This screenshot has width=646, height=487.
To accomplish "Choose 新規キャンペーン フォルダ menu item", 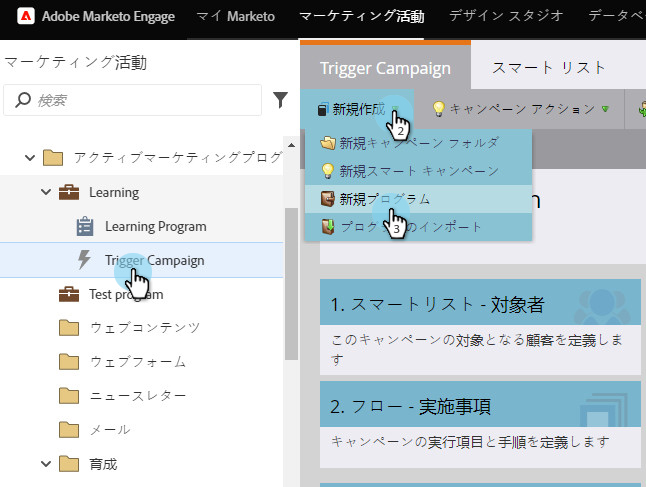I will pos(418,143).
